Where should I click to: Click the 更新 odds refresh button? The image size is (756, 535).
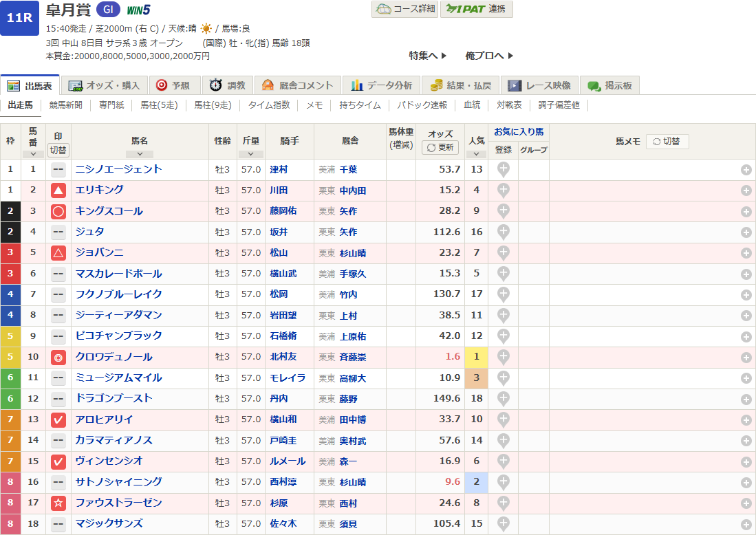coord(440,147)
